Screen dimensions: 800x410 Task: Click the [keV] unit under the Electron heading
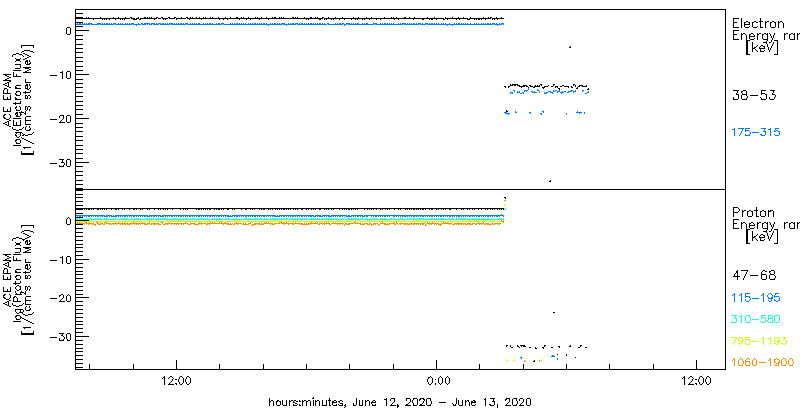(762, 48)
